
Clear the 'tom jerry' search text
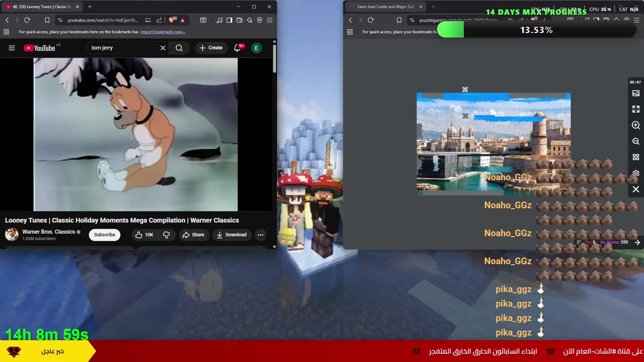[x=163, y=48]
